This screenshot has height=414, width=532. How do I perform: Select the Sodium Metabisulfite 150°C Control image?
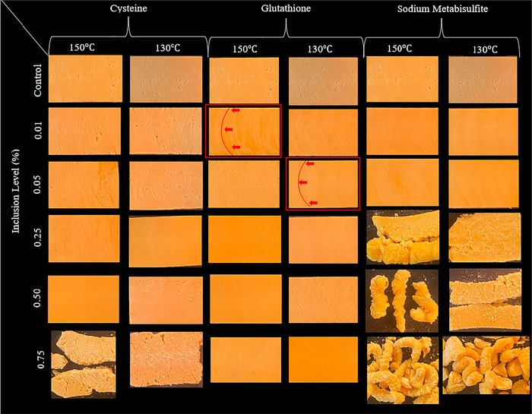pyautogui.click(x=402, y=79)
